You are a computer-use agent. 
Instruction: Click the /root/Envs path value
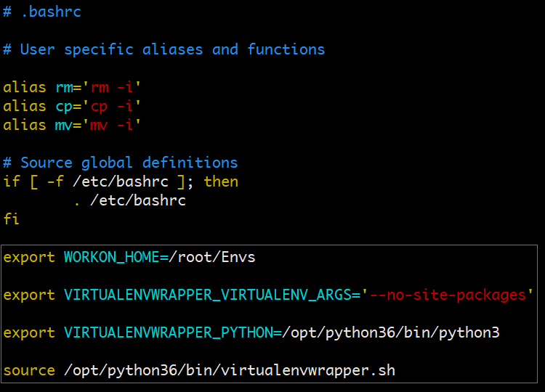point(212,257)
